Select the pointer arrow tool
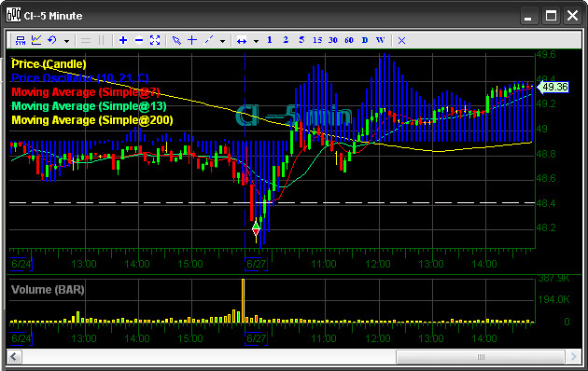 (x=176, y=40)
